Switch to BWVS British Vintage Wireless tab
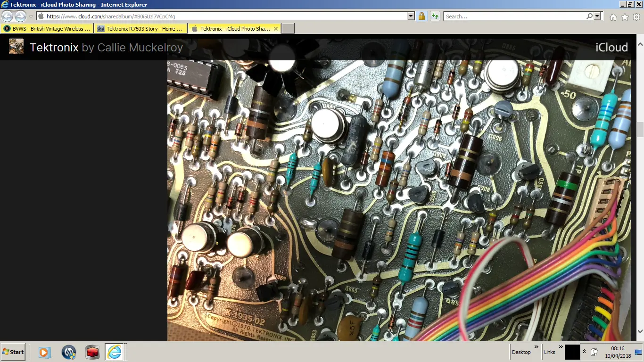The width and height of the screenshot is (644, 362). pyautogui.click(x=47, y=29)
